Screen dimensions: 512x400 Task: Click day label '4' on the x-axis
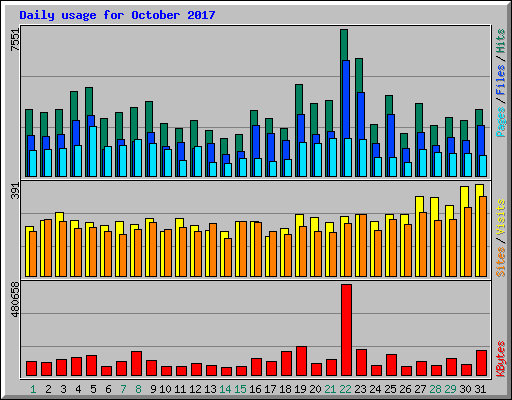click(x=78, y=389)
